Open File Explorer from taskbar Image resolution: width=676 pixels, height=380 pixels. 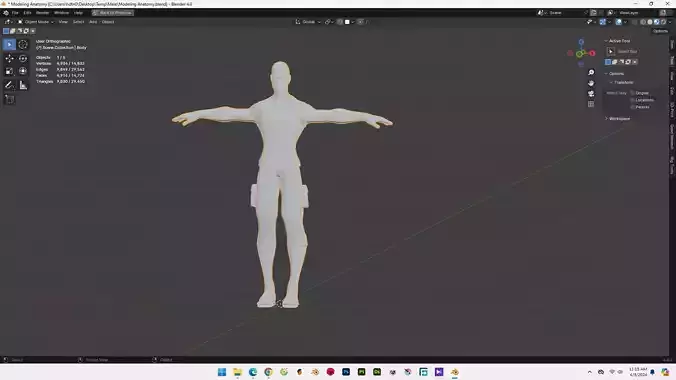click(238, 372)
